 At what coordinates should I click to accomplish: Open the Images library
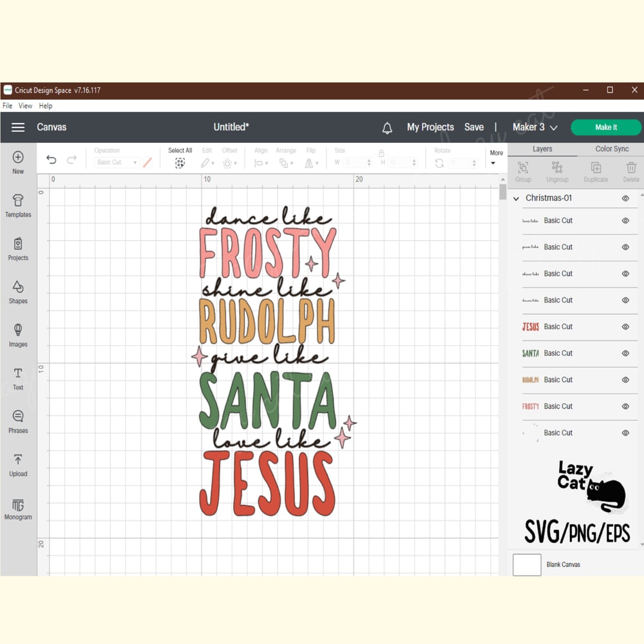[x=17, y=334]
